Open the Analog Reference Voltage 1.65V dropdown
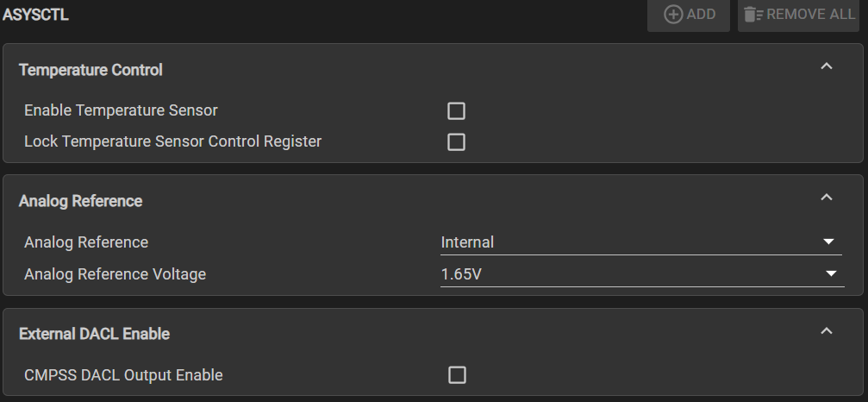This screenshot has height=402, width=868. coord(629,274)
